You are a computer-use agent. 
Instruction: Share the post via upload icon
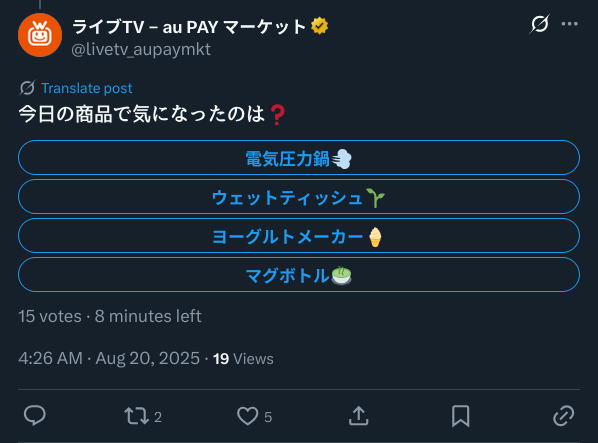(x=358, y=416)
